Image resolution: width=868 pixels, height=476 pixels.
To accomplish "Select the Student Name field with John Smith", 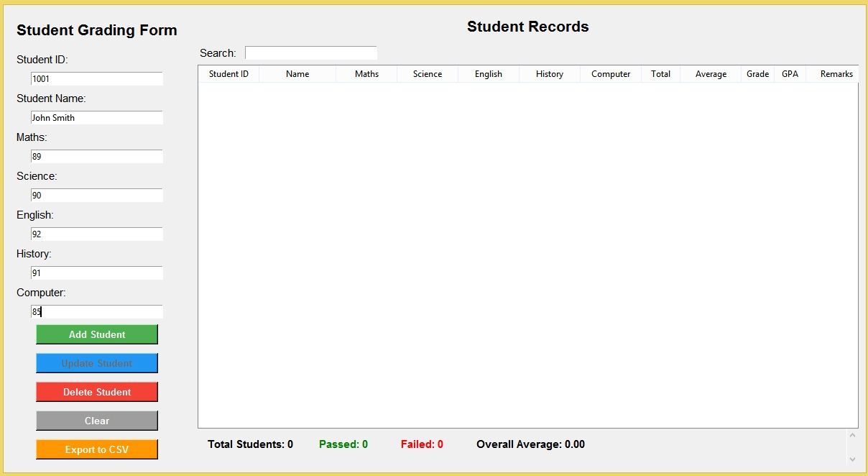I will coord(97,118).
